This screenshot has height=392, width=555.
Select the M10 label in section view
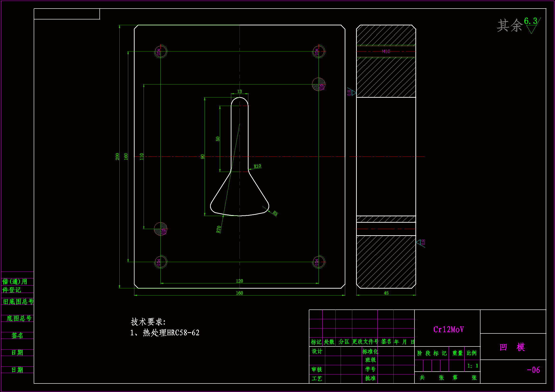pos(386,51)
